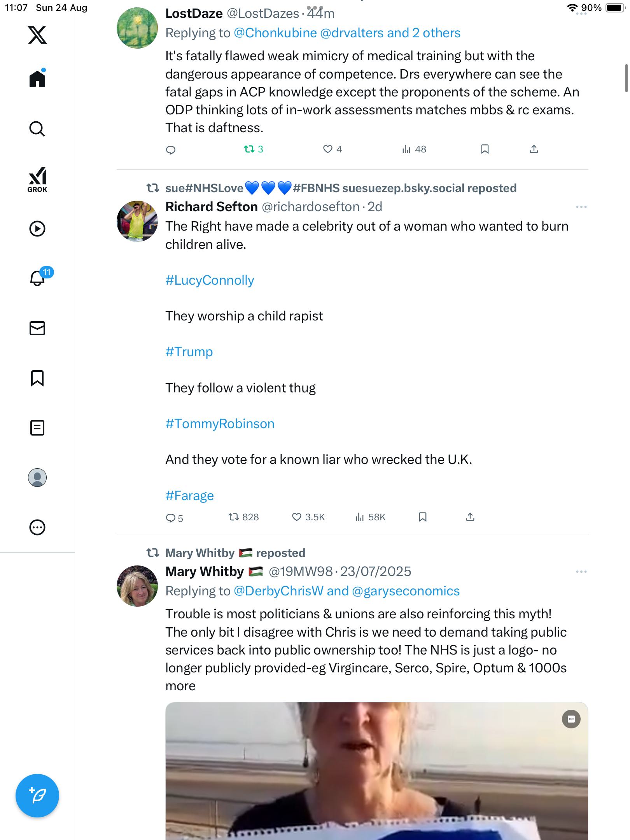The width and height of the screenshot is (630, 840).
Task: Open the @garyseconomics mention link
Action: (x=406, y=591)
